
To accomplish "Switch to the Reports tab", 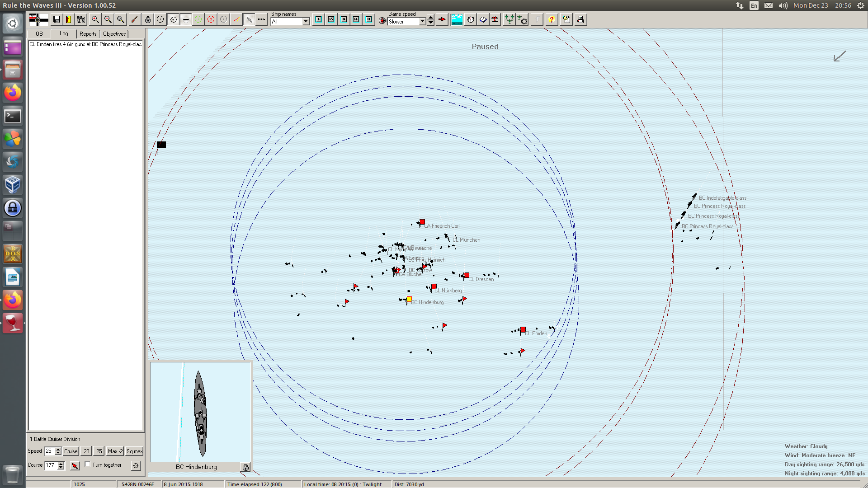I will pyautogui.click(x=88, y=34).
